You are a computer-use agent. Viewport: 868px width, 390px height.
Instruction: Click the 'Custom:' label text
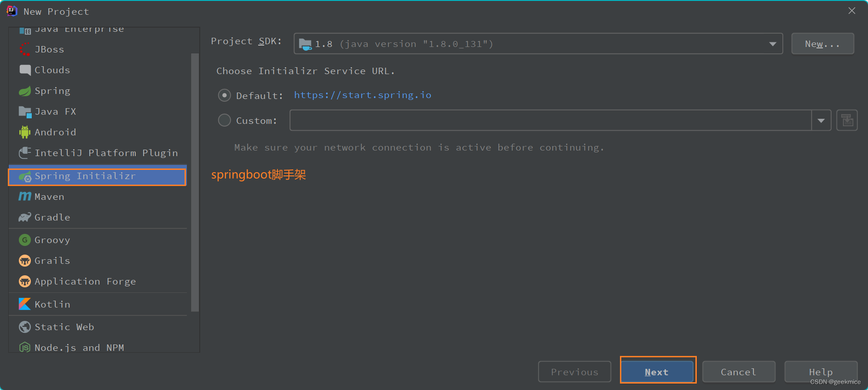pos(256,120)
